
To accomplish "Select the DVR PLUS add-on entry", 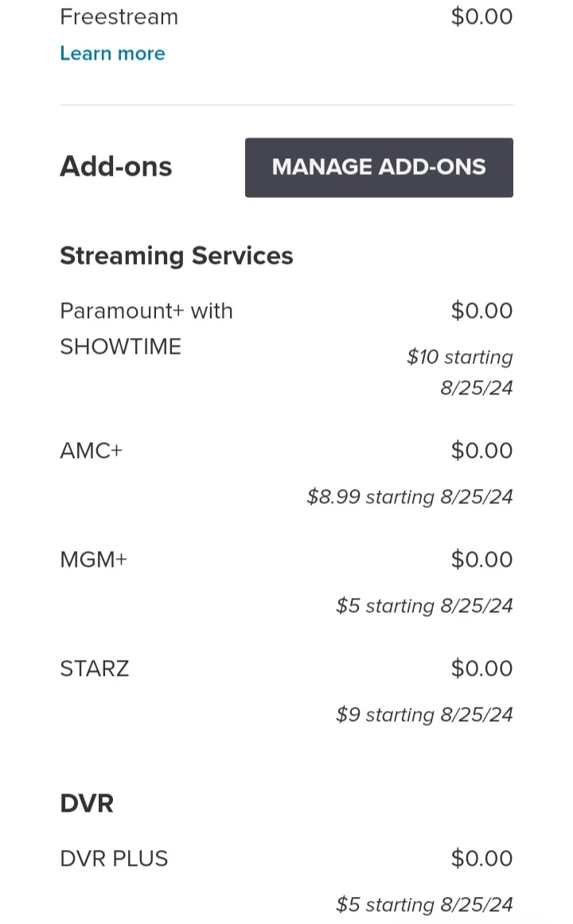I will click(x=115, y=859).
